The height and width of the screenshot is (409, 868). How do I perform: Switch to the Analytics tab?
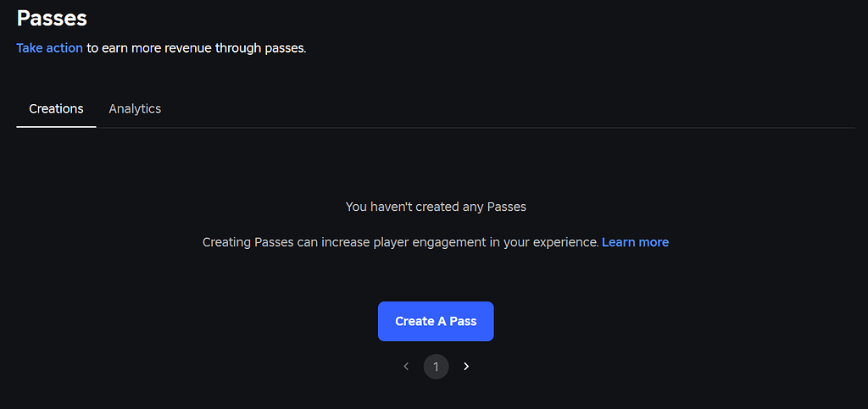click(135, 109)
